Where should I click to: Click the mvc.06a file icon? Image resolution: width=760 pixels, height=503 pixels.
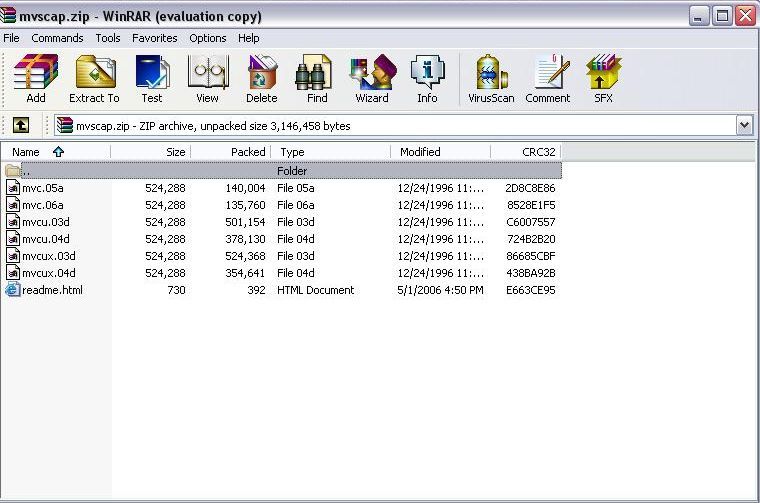[13, 204]
